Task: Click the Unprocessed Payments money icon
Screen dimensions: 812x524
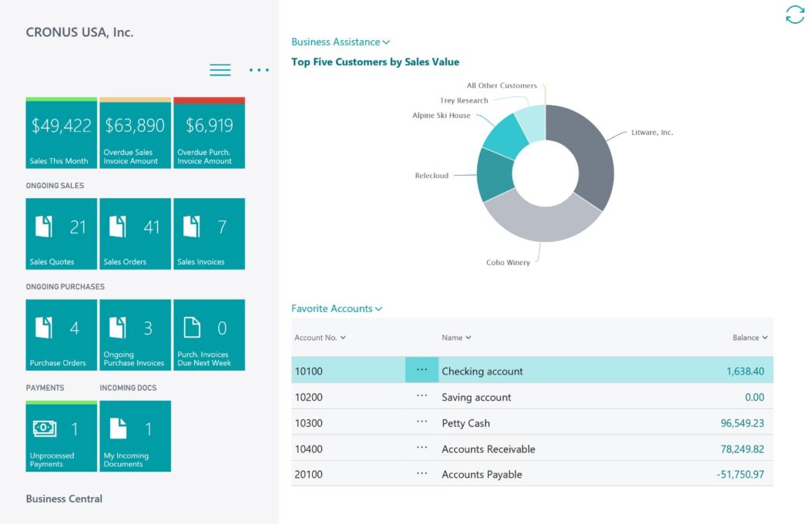Action: 45,428
